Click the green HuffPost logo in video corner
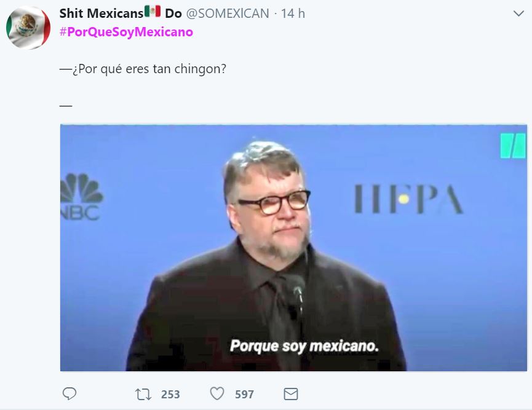 (x=513, y=146)
